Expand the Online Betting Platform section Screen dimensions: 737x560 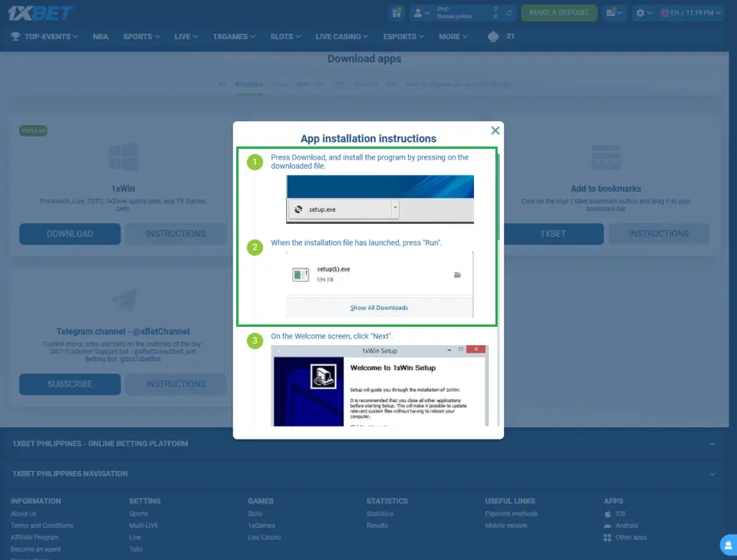[x=368, y=443]
